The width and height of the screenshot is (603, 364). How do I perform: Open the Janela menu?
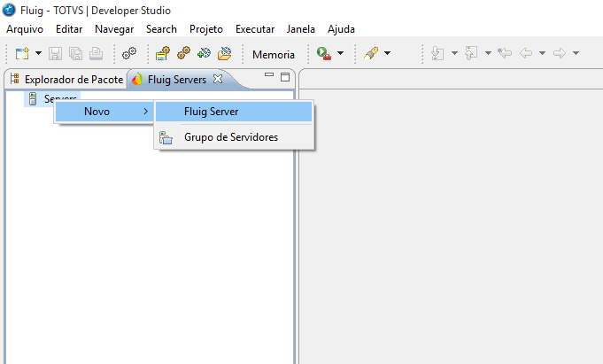pyautogui.click(x=301, y=29)
